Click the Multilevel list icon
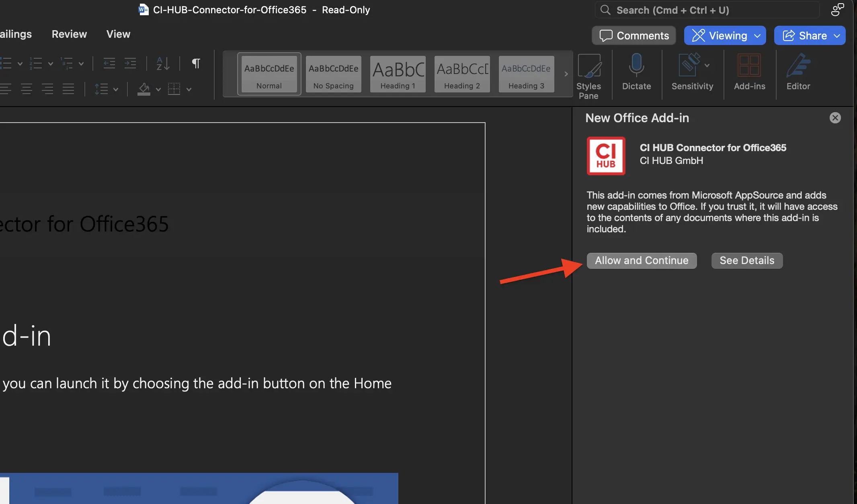This screenshot has height=504, width=857. coord(67,64)
